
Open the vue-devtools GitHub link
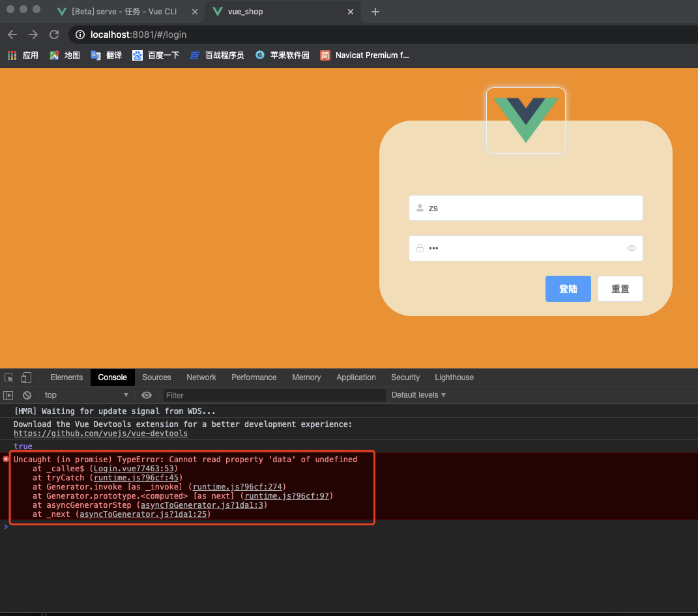(x=100, y=433)
